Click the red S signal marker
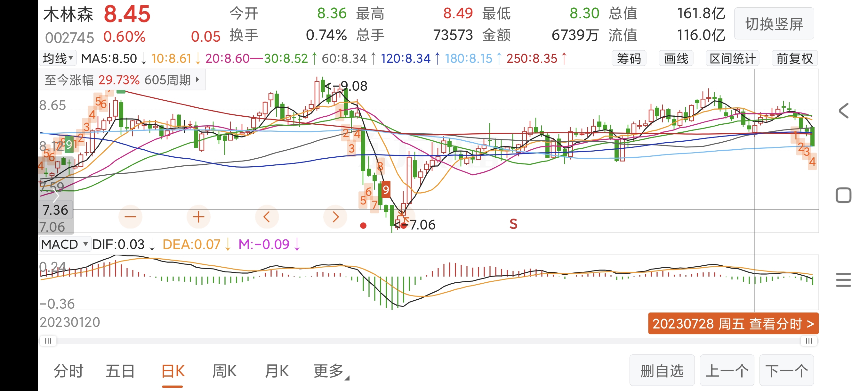This screenshot has width=868, height=391. click(513, 224)
